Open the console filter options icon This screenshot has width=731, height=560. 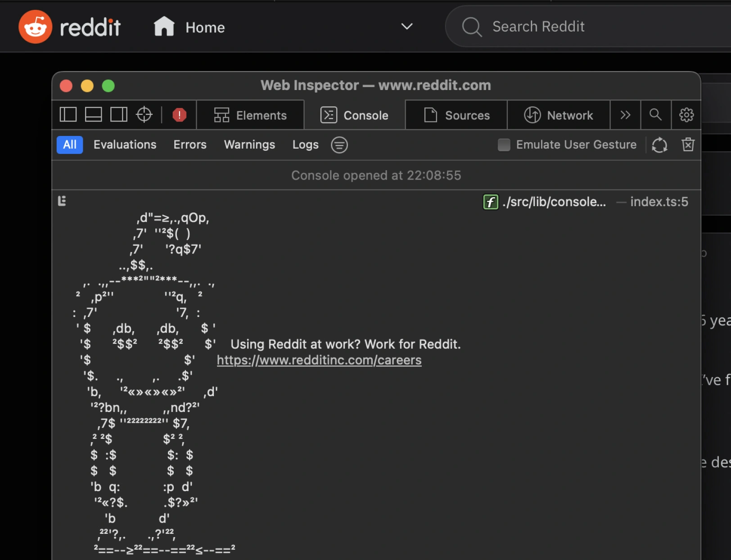tap(339, 145)
